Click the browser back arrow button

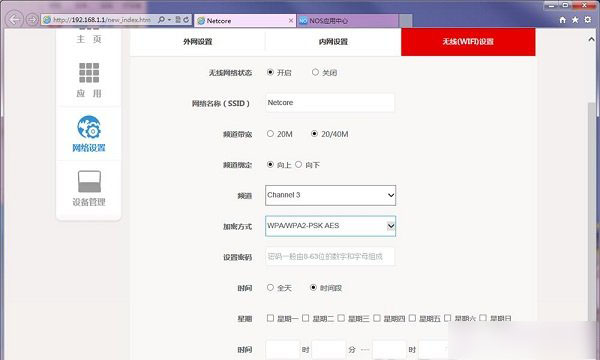click(x=14, y=19)
